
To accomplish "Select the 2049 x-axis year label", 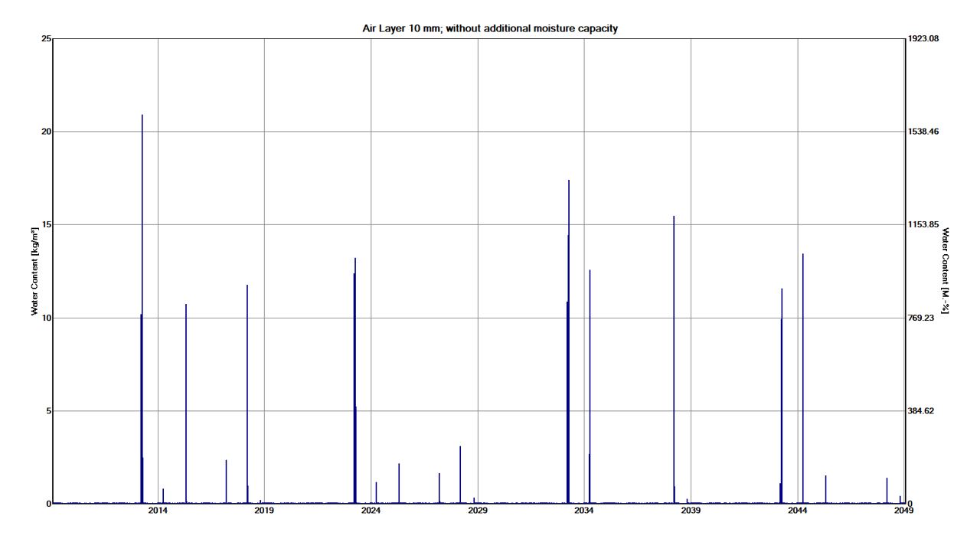I will tap(903, 511).
